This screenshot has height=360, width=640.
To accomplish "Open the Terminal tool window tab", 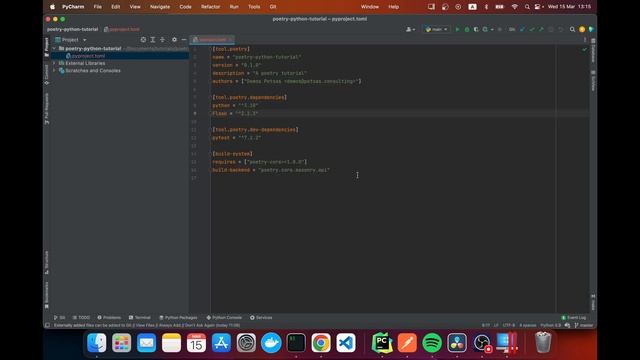I will pos(140,318).
